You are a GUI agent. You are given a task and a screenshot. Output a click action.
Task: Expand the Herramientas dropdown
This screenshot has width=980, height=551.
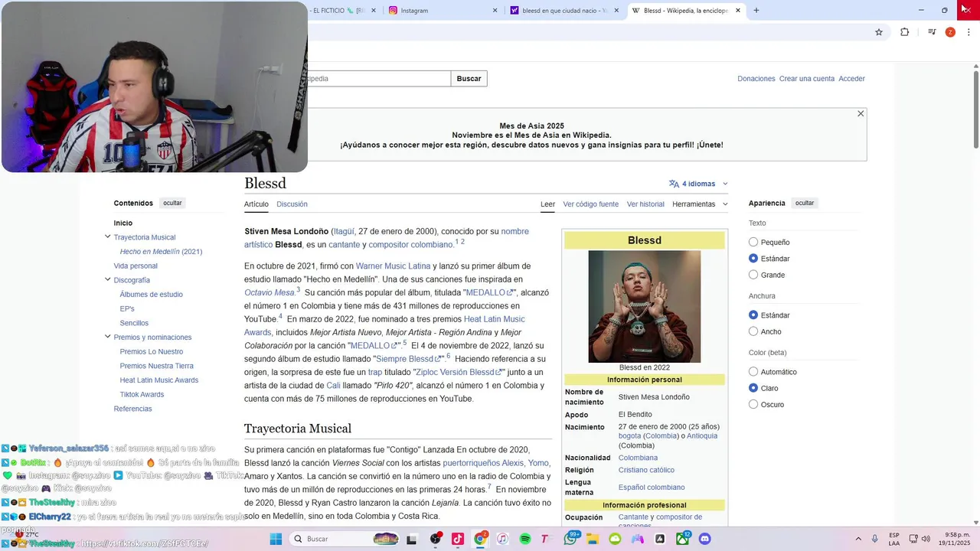(700, 204)
